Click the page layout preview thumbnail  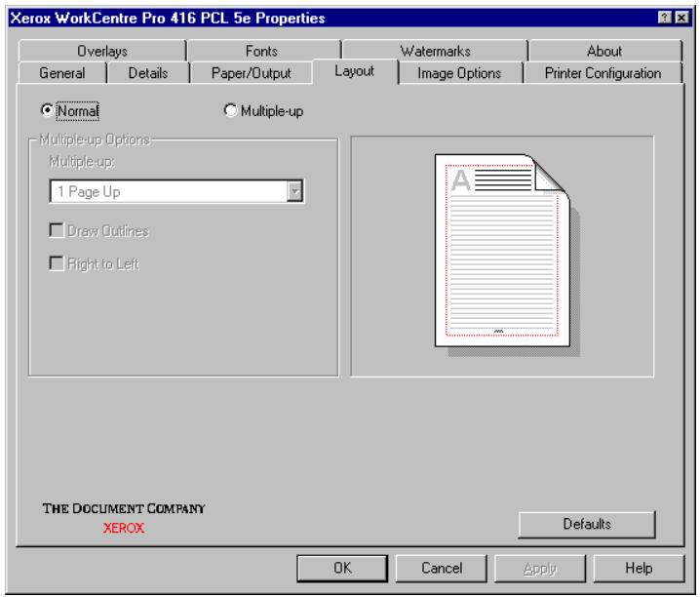(x=507, y=255)
